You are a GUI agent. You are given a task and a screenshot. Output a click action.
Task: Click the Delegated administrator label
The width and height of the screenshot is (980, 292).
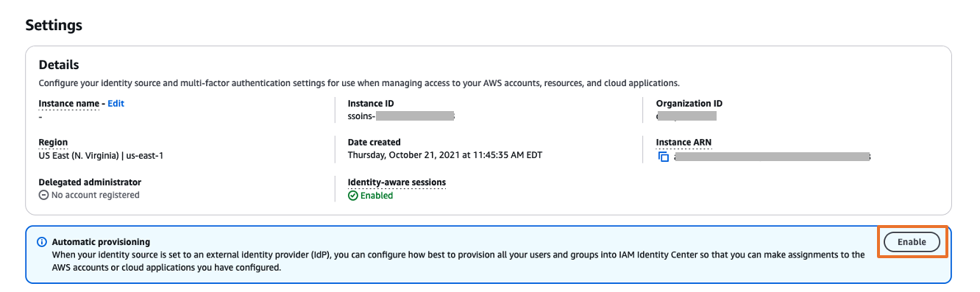(90, 182)
